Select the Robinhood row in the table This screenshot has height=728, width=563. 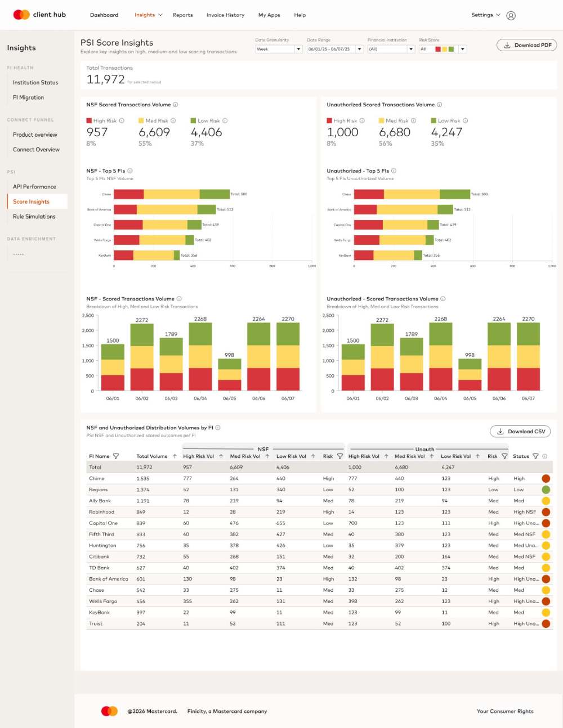pyautogui.click(x=319, y=512)
